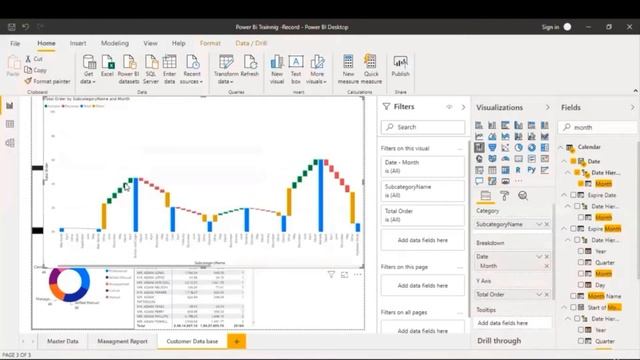Check the Expire Month checkbox
The width and height of the screenshot is (640, 360).
coord(573,229)
